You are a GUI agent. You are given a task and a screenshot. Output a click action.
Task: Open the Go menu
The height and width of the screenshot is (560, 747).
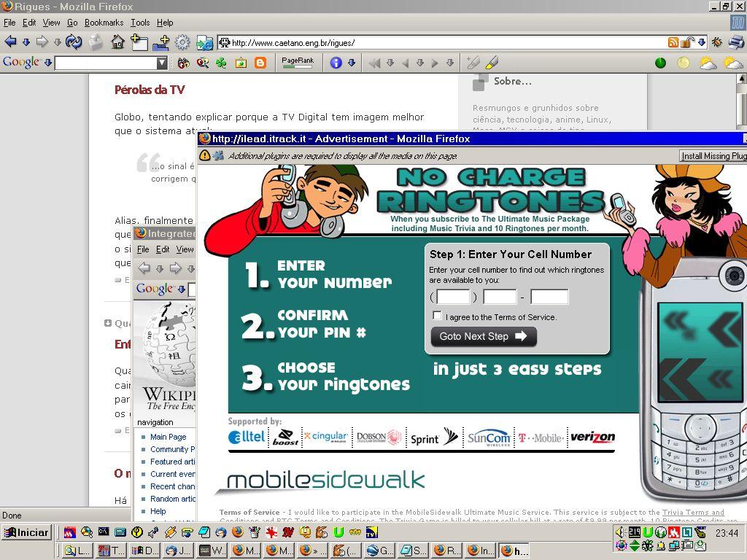72,23
